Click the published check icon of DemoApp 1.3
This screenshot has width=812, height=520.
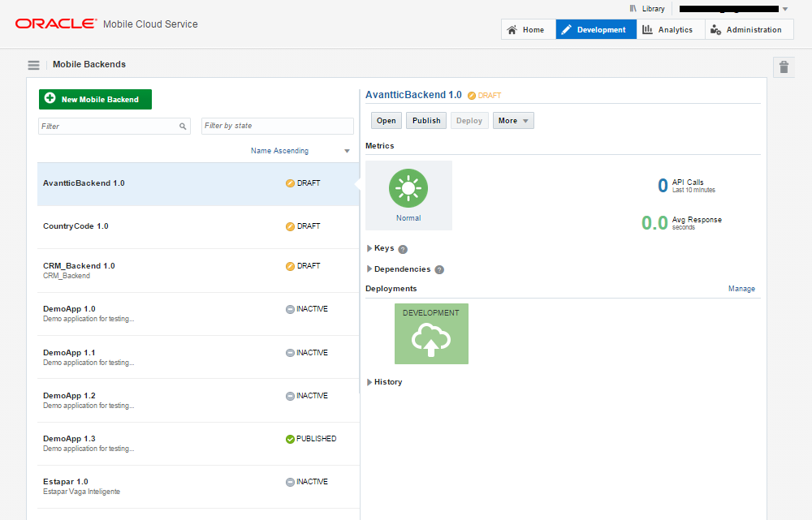pyautogui.click(x=290, y=440)
